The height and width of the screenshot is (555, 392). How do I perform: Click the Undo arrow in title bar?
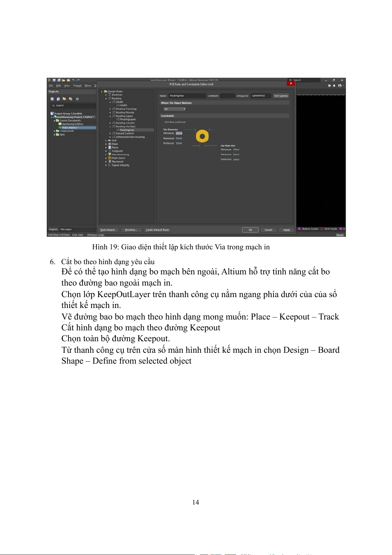[x=73, y=80]
